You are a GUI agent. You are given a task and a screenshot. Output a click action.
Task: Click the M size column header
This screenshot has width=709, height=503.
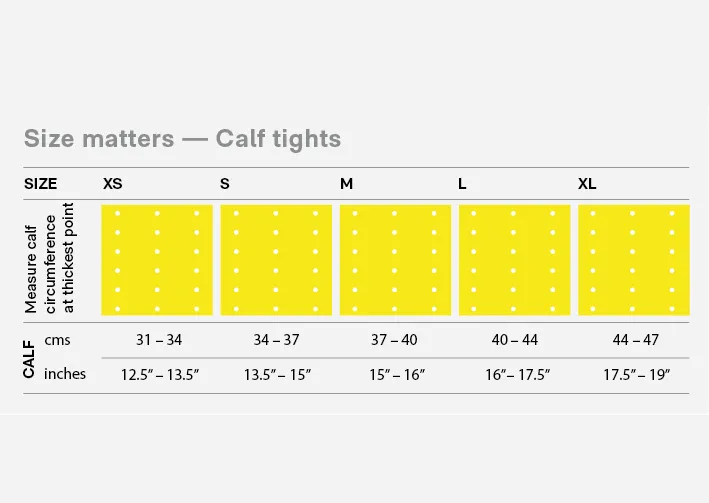click(x=346, y=184)
